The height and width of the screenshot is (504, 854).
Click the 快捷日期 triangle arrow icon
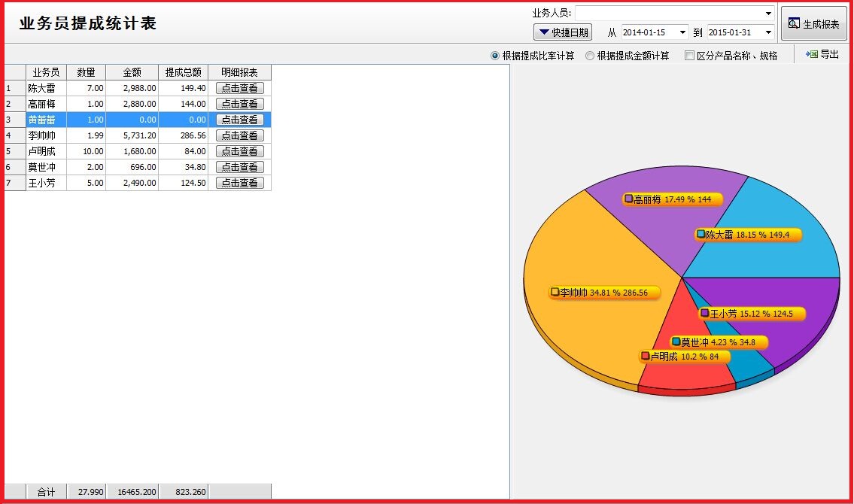pos(543,32)
